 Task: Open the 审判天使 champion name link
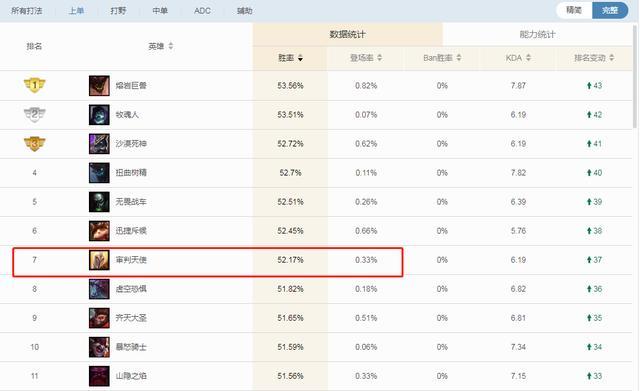tap(131, 260)
